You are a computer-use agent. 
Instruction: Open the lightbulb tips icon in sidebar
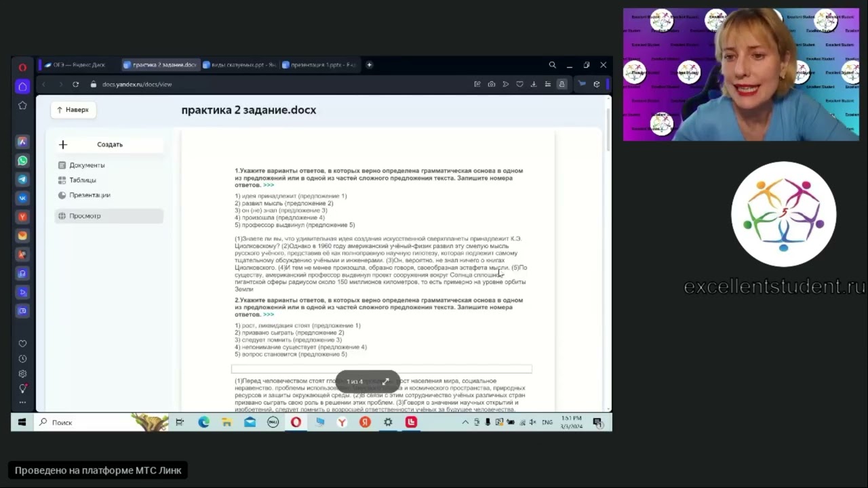click(x=22, y=388)
